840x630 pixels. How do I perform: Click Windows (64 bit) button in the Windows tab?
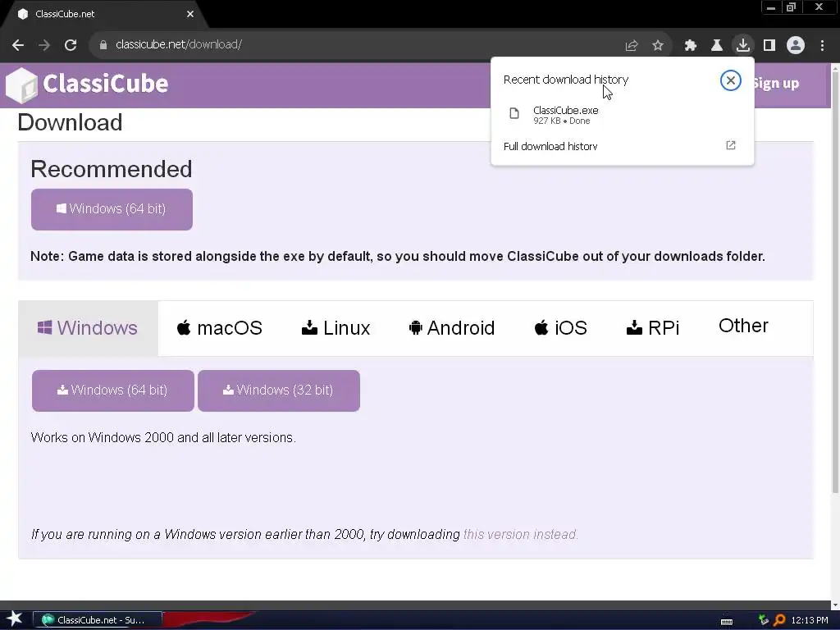pos(113,390)
